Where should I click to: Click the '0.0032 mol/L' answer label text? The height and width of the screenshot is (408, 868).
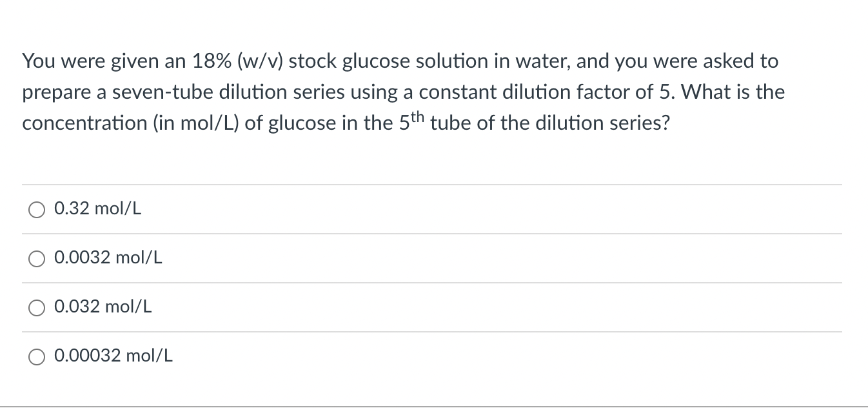108,258
